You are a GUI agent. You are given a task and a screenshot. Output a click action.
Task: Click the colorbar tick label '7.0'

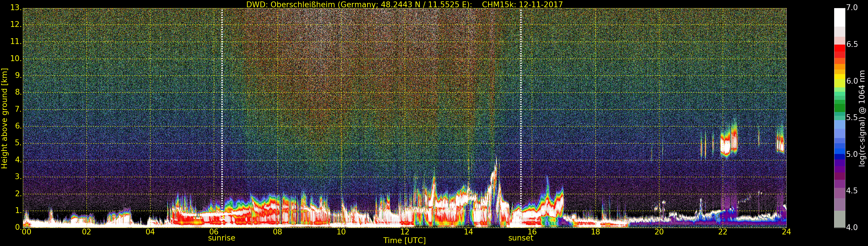click(852, 8)
